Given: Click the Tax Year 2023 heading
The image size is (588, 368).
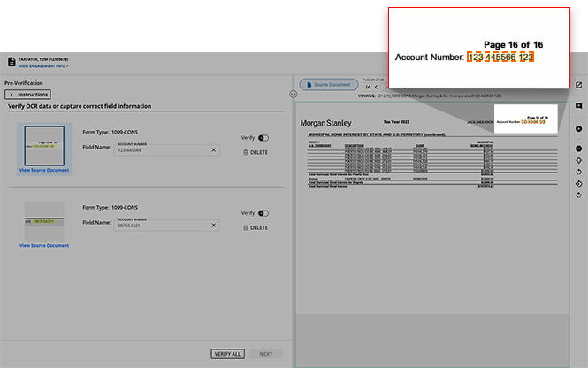Looking at the screenshot, I should pos(396,122).
